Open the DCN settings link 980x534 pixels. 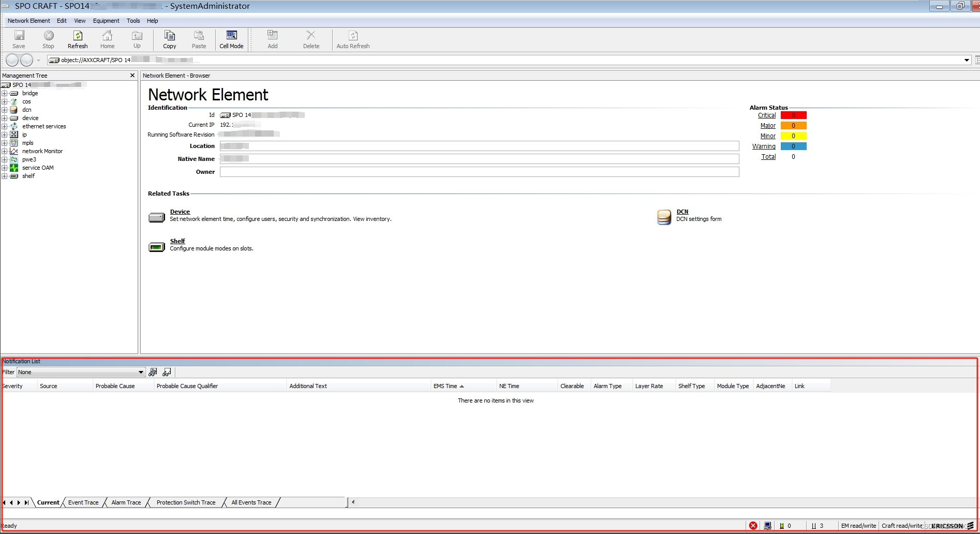point(682,212)
